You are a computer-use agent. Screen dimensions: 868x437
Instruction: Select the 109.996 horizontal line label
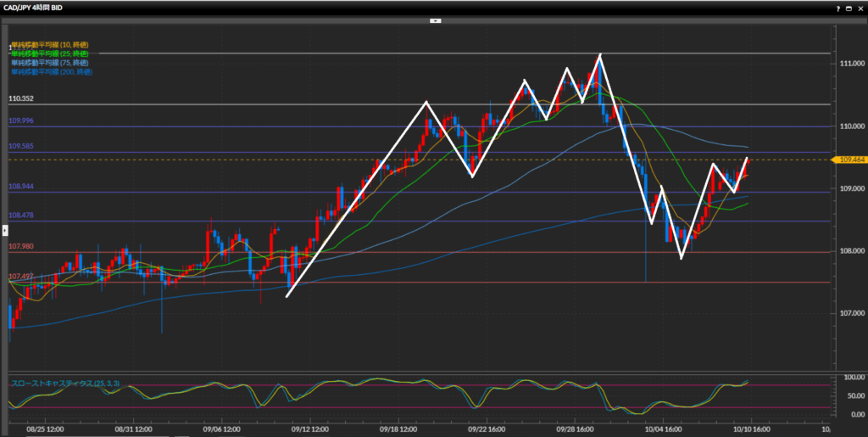pyautogui.click(x=20, y=121)
